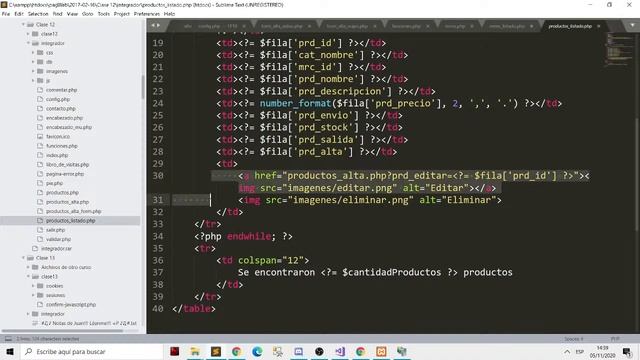
Task: Open XAMPP from the taskbar
Action: pos(381,351)
